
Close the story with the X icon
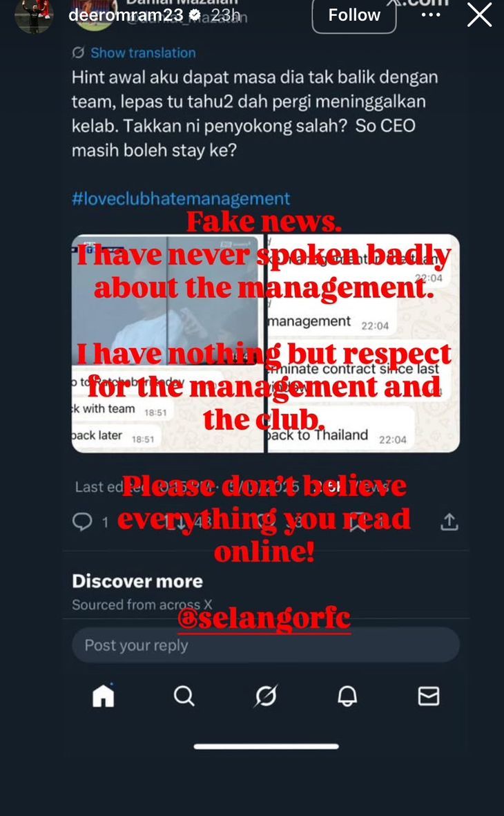(x=479, y=15)
